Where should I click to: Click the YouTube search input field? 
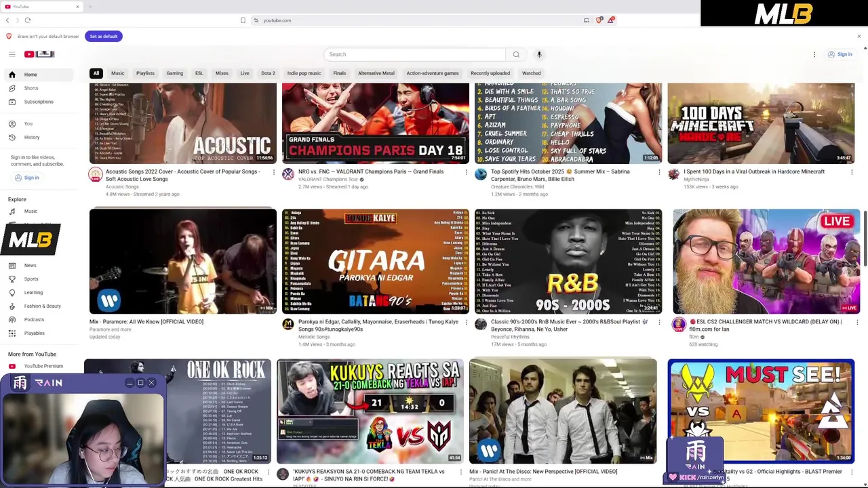point(415,54)
